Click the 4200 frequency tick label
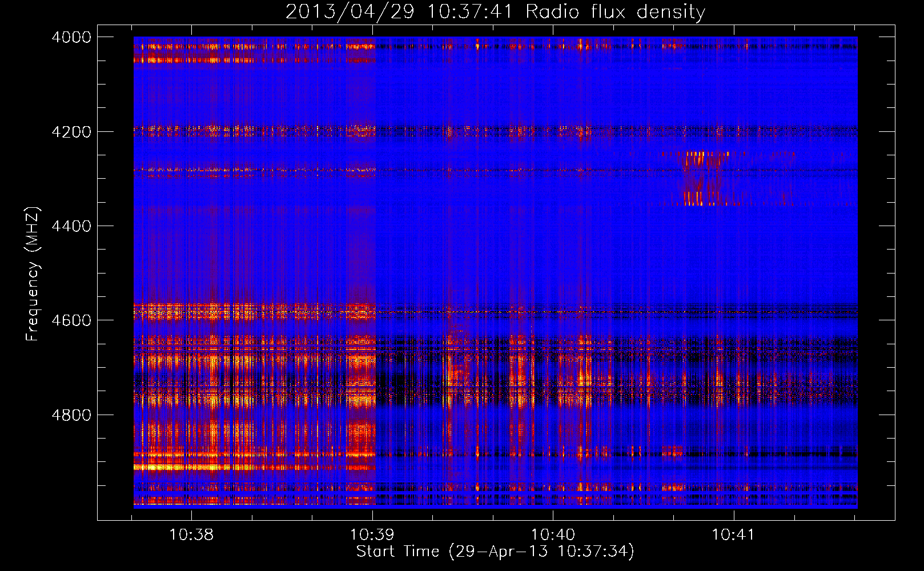The width and height of the screenshot is (924, 571). click(x=71, y=132)
